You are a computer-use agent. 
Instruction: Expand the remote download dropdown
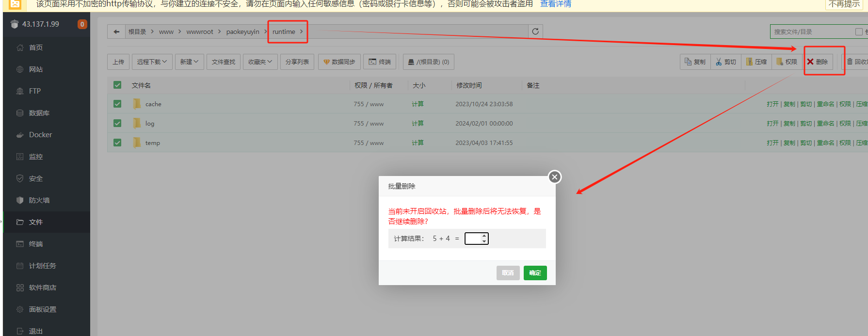[x=152, y=62]
